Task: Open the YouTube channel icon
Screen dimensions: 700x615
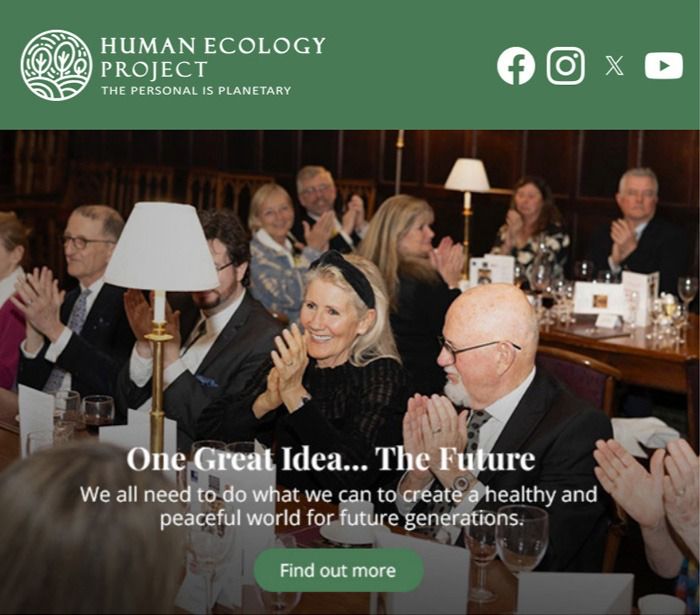Action: [x=663, y=66]
